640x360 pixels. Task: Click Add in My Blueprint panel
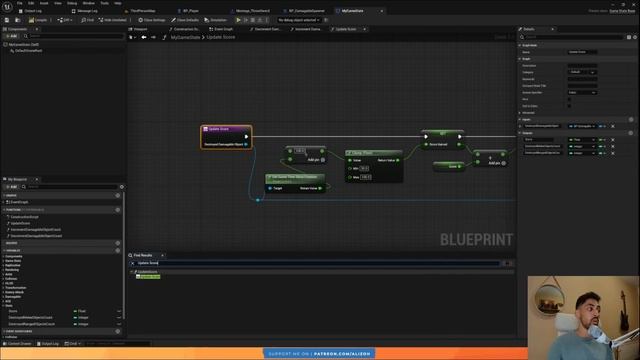[11, 187]
